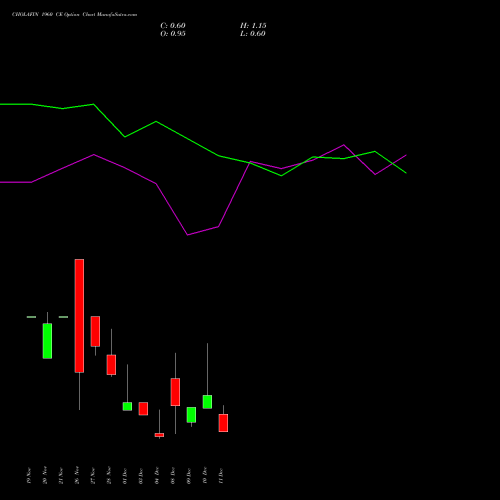This screenshot has width=500, height=500.
Task: Select the green candle for 10 Dec
Action: 207,402
